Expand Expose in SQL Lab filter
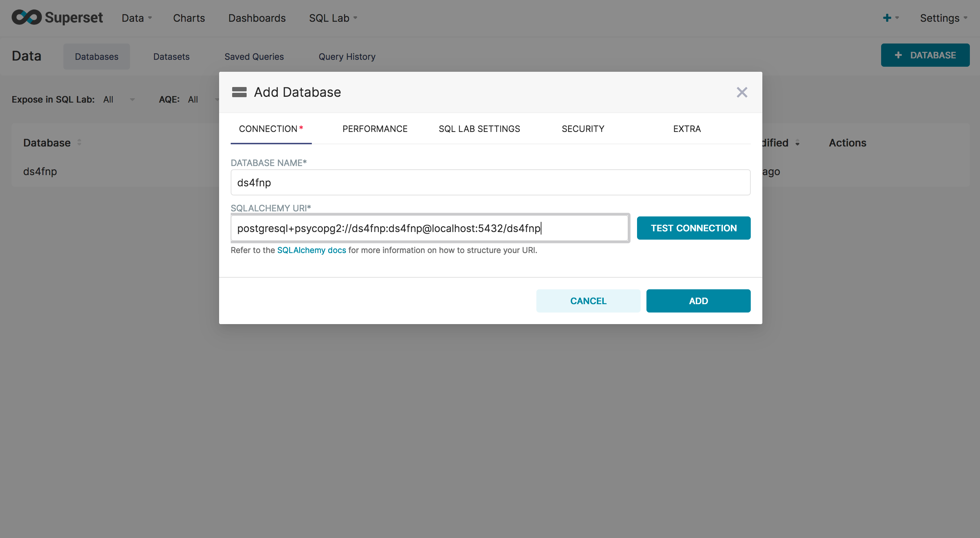This screenshot has height=538, width=980. tap(118, 99)
